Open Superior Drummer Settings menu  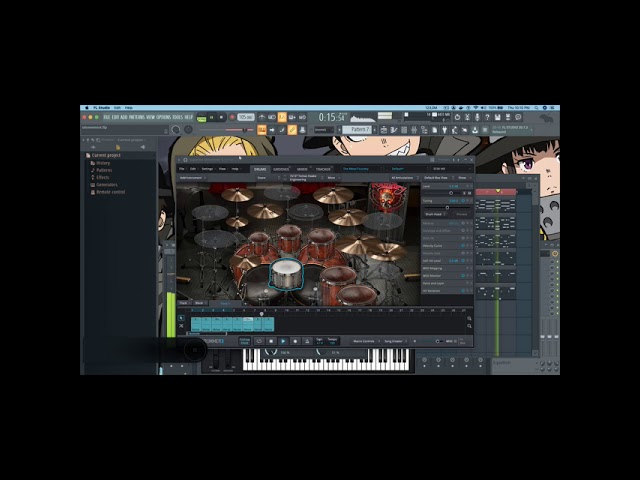[x=207, y=169]
